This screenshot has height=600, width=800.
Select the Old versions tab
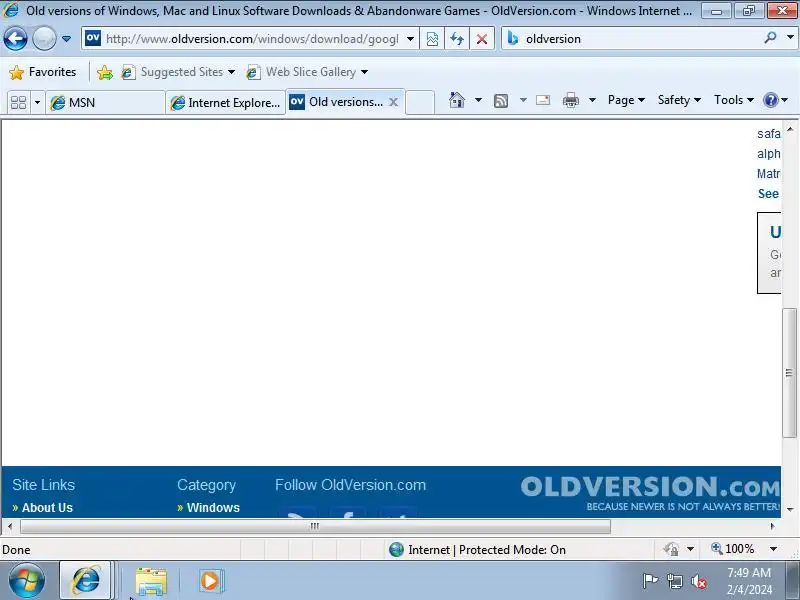pos(339,102)
